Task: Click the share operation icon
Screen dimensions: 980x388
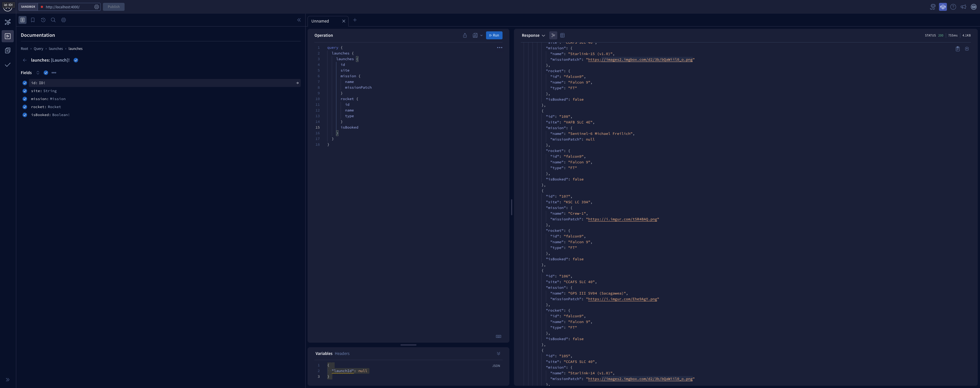Action: click(x=465, y=35)
